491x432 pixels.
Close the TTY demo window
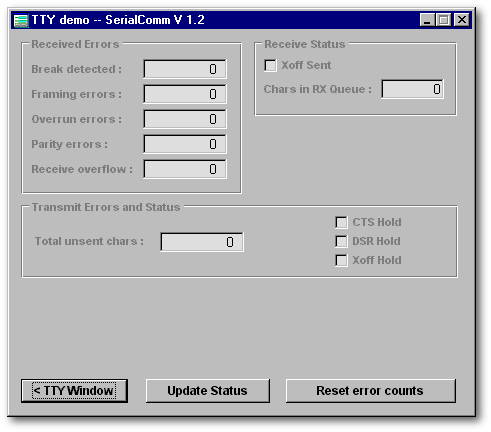[462, 20]
